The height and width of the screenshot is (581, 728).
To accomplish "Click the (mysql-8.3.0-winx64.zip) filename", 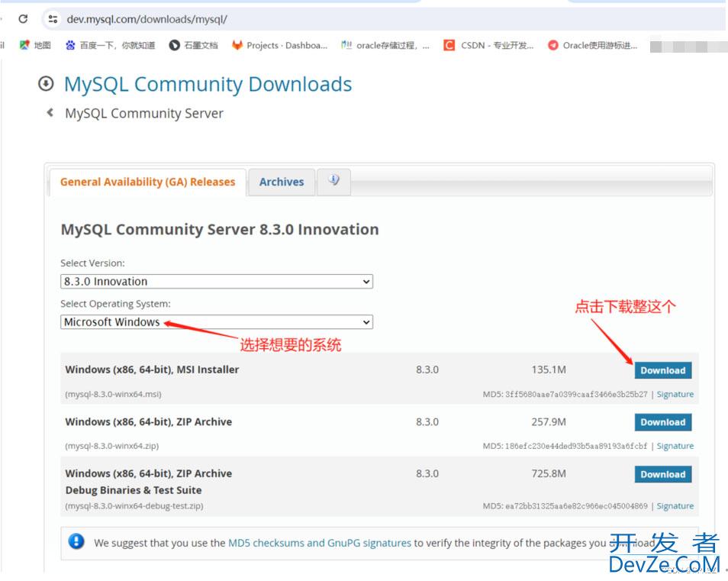I will [112, 446].
